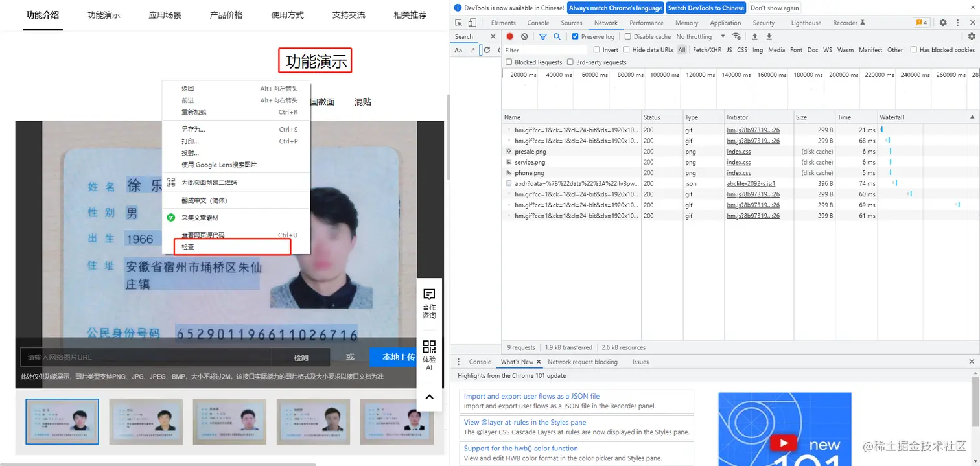Open the No throttling dropdown
This screenshot has width=980, height=466.
click(x=701, y=37)
